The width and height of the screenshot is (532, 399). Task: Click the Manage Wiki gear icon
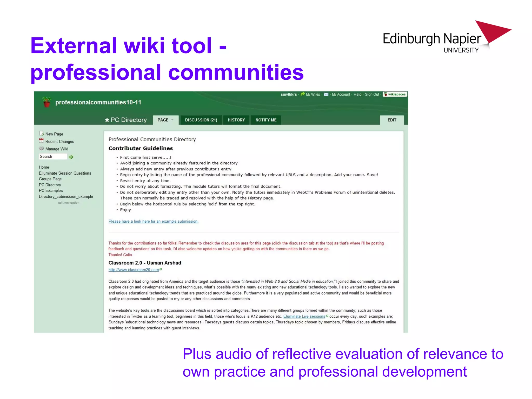click(41, 149)
